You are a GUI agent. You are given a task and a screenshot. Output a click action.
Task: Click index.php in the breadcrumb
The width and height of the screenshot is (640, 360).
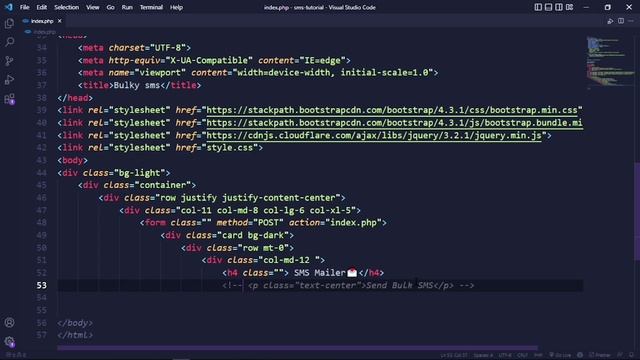(44, 31)
